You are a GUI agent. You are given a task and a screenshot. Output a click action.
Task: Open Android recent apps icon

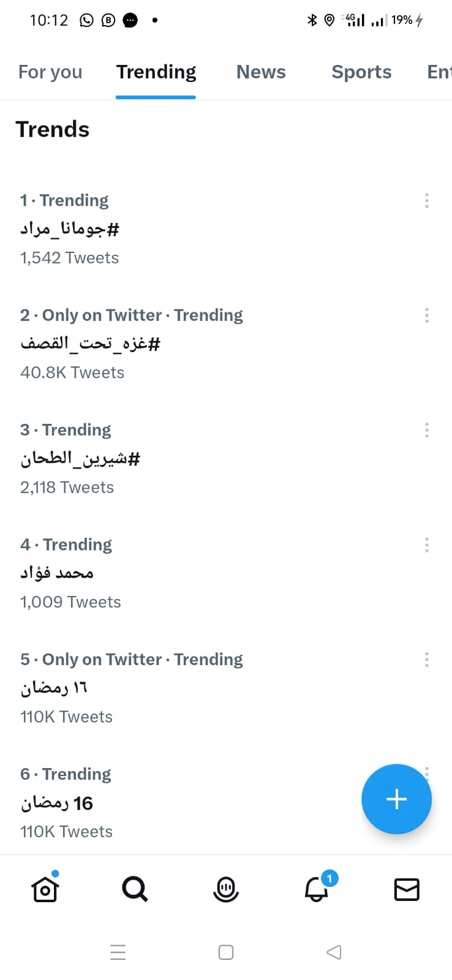[x=118, y=952]
